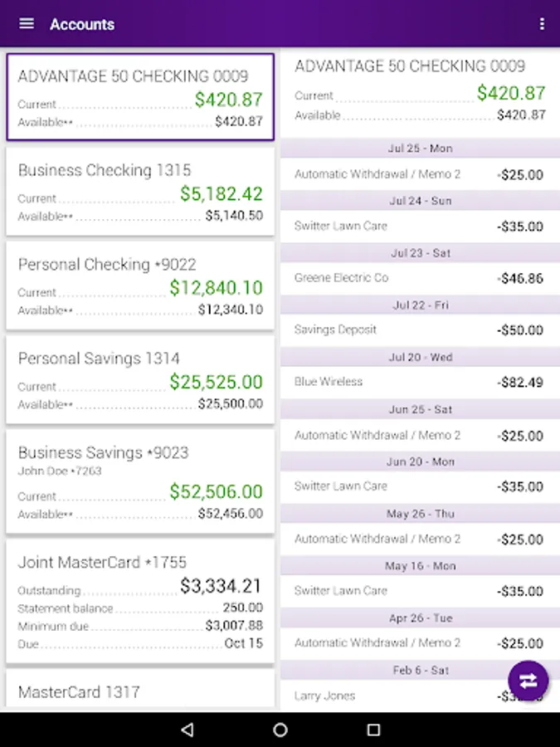Tap the Android back navigation icon
The image size is (560, 747).
pyautogui.click(x=187, y=730)
